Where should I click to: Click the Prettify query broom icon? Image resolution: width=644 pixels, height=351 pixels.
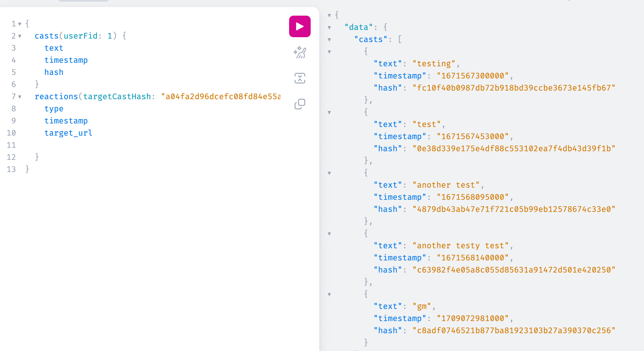300,53
